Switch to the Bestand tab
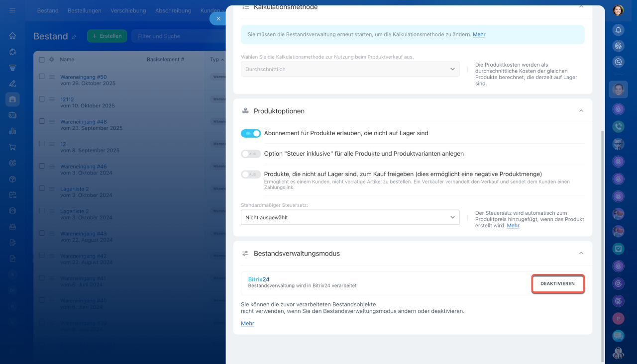The width and height of the screenshot is (637, 364). click(48, 10)
